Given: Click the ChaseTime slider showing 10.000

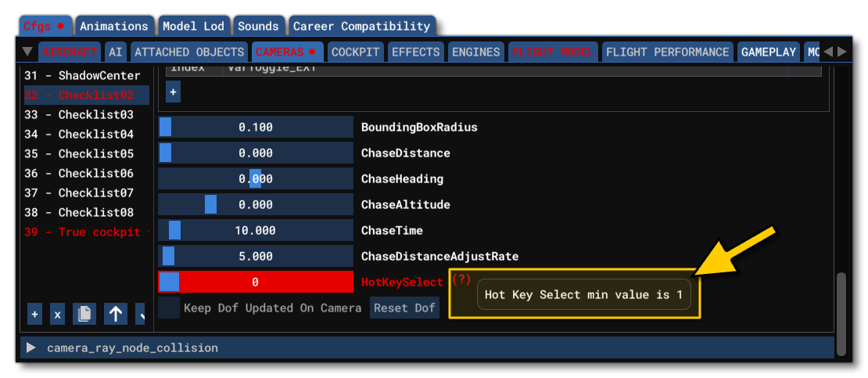Looking at the screenshot, I should 256,231.
